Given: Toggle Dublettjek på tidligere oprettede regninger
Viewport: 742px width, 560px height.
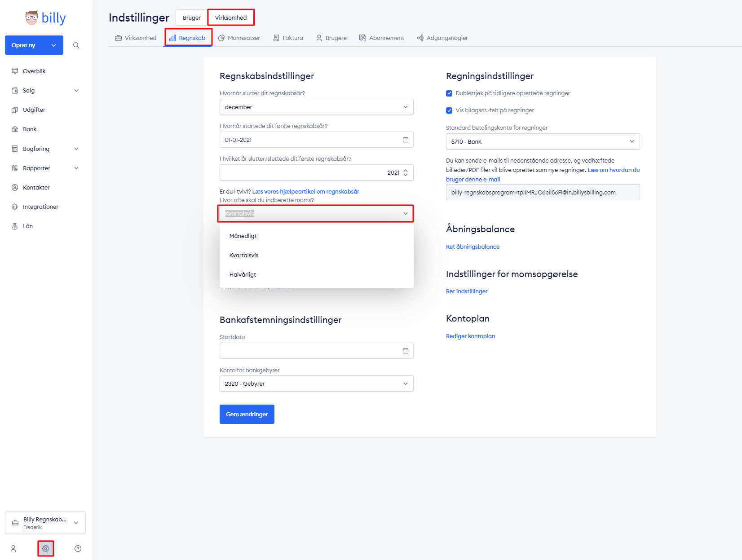Looking at the screenshot, I should (x=449, y=93).
